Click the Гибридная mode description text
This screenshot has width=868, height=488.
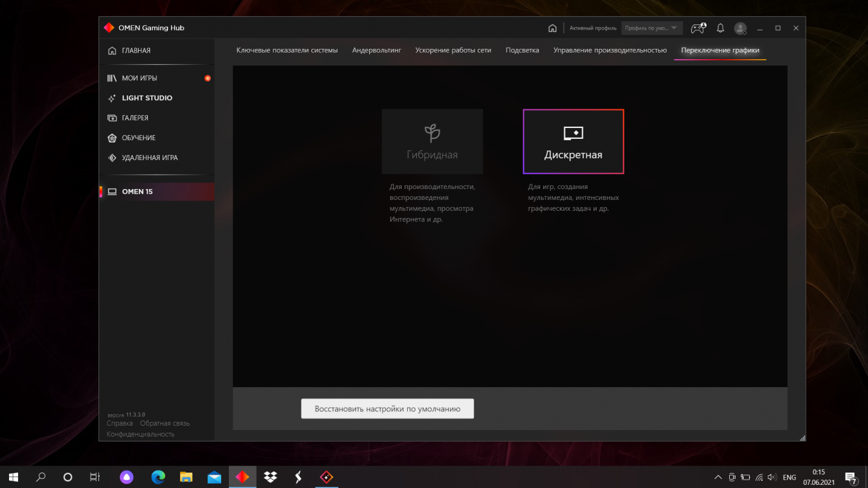432,203
